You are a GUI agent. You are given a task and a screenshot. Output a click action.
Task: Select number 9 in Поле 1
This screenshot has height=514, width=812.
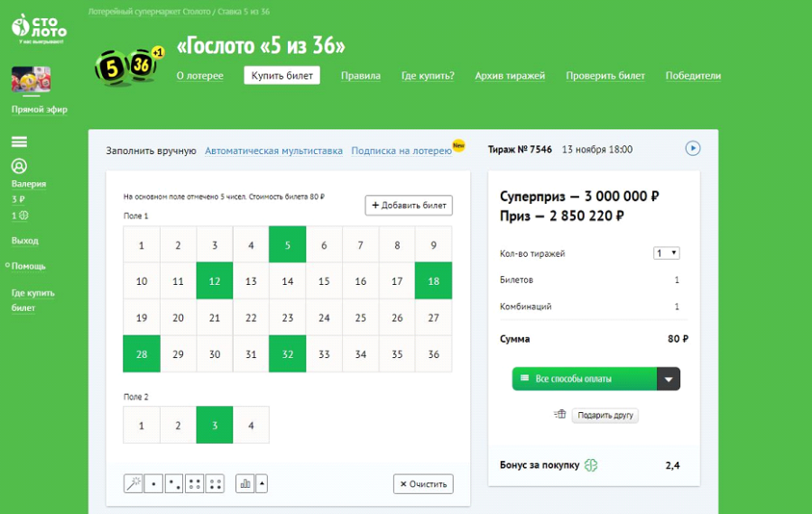click(x=433, y=244)
